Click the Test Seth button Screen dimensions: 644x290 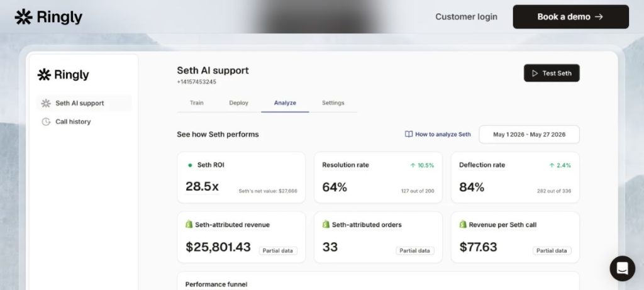552,73
